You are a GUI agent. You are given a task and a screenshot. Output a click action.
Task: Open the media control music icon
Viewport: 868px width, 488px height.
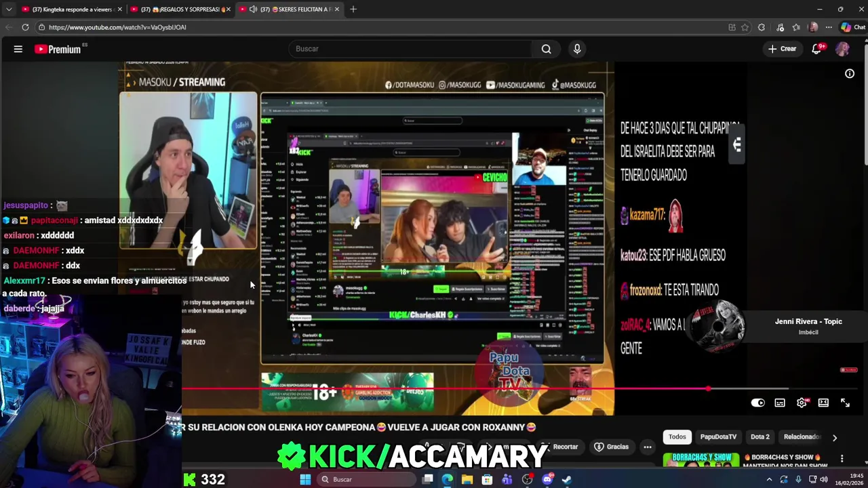click(x=780, y=27)
